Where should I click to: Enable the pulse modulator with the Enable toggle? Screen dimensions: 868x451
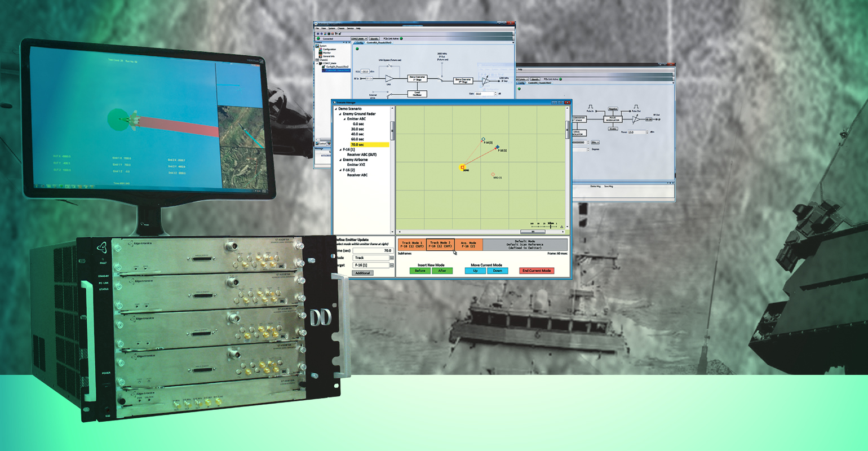613,129
